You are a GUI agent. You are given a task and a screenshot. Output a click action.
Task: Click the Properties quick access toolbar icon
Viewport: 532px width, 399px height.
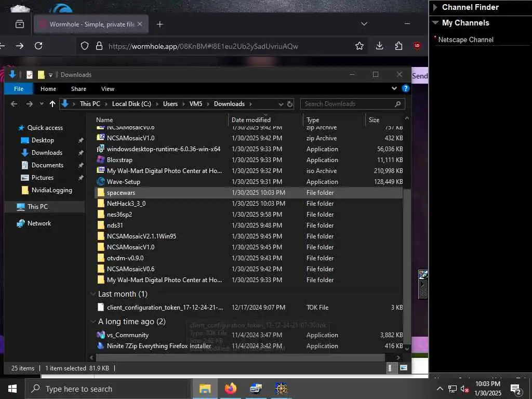click(x=30, y=75)
